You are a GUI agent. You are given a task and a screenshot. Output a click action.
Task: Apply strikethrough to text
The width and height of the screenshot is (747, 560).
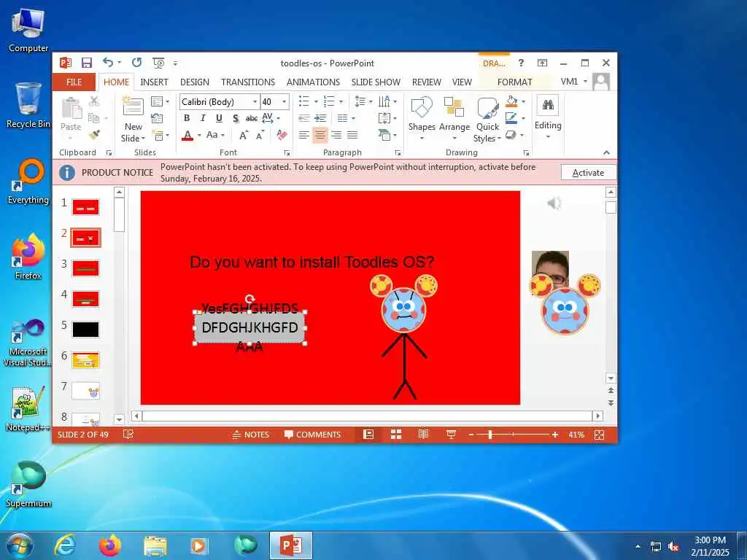(251, 118)
